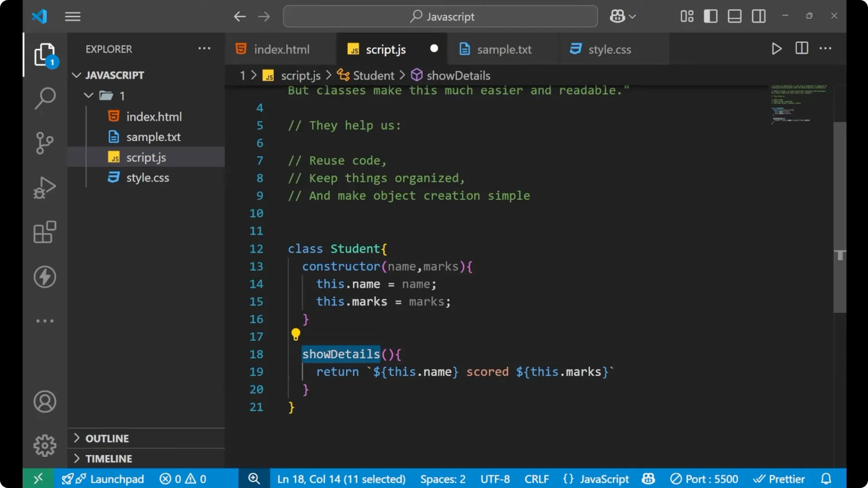
Task: Click Port : 5500 to manage Live Server
Action: [704, 479]
